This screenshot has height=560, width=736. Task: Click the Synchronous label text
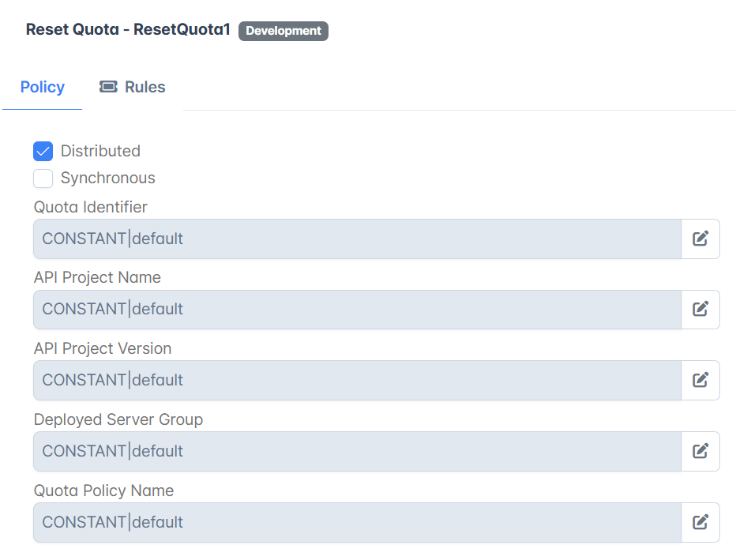coord(108,178)
